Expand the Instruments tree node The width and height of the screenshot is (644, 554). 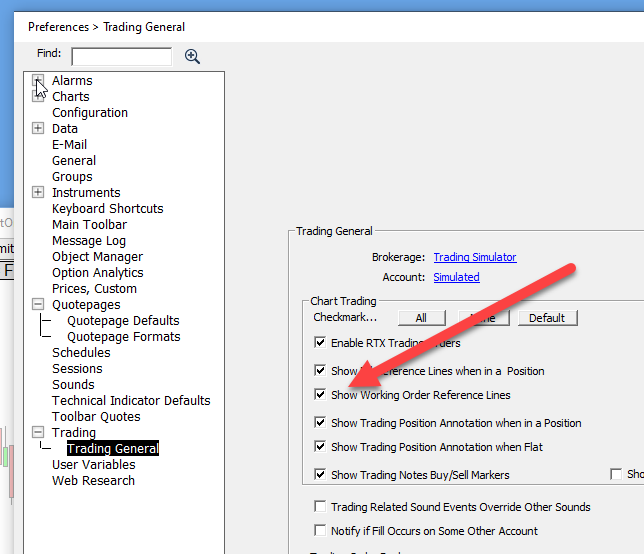tap(38, 192)
